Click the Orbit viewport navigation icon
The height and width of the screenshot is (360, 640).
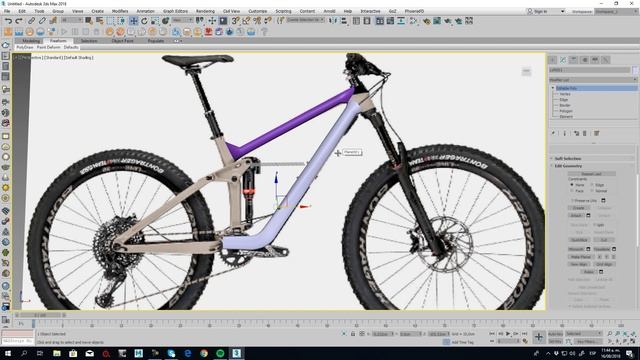(x=625, y=341)
